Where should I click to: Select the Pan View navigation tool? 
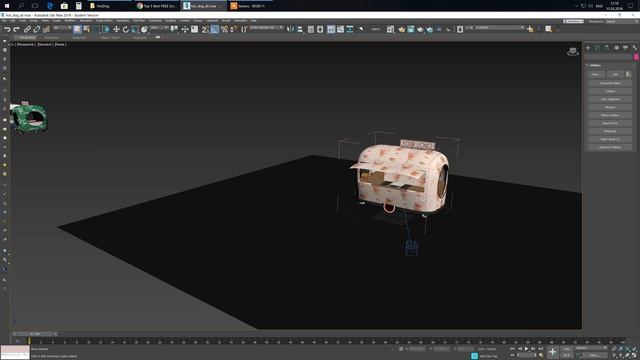(x=621, y=355)
